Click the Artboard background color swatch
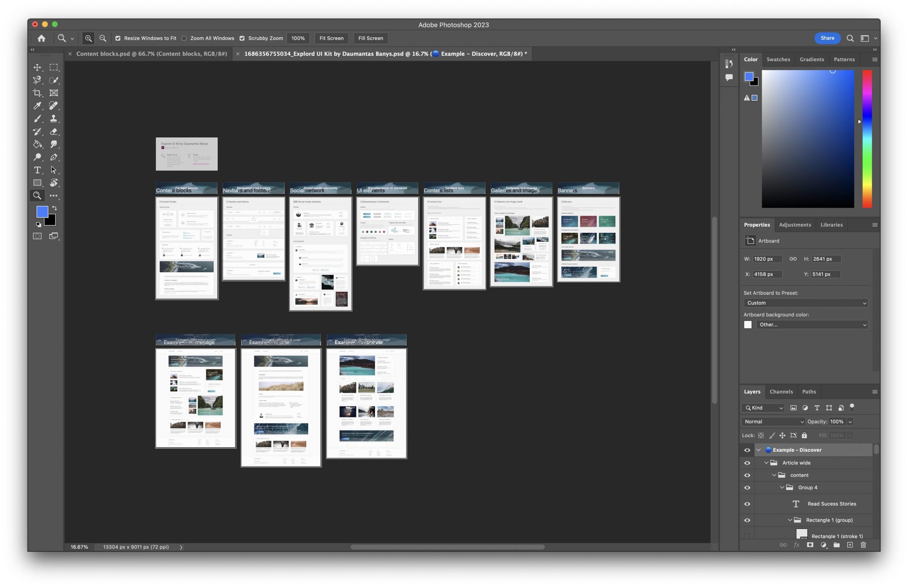908x588 pixels. coord(748,325)
